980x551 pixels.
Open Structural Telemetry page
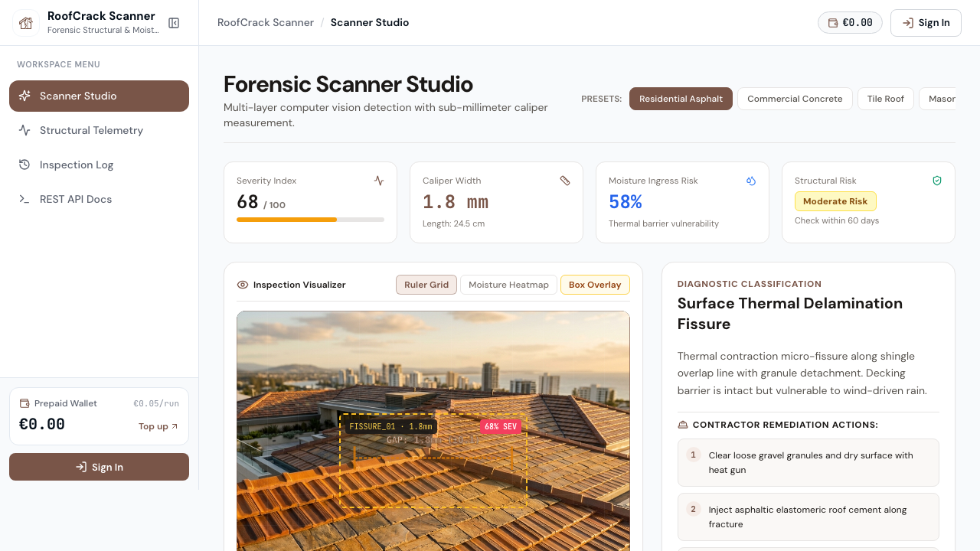pos(99,130)
